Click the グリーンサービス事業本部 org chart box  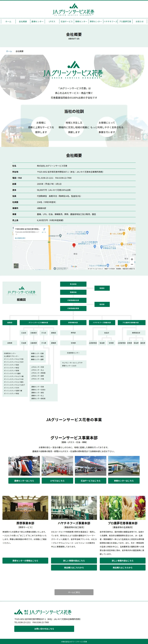coord(38,323)
